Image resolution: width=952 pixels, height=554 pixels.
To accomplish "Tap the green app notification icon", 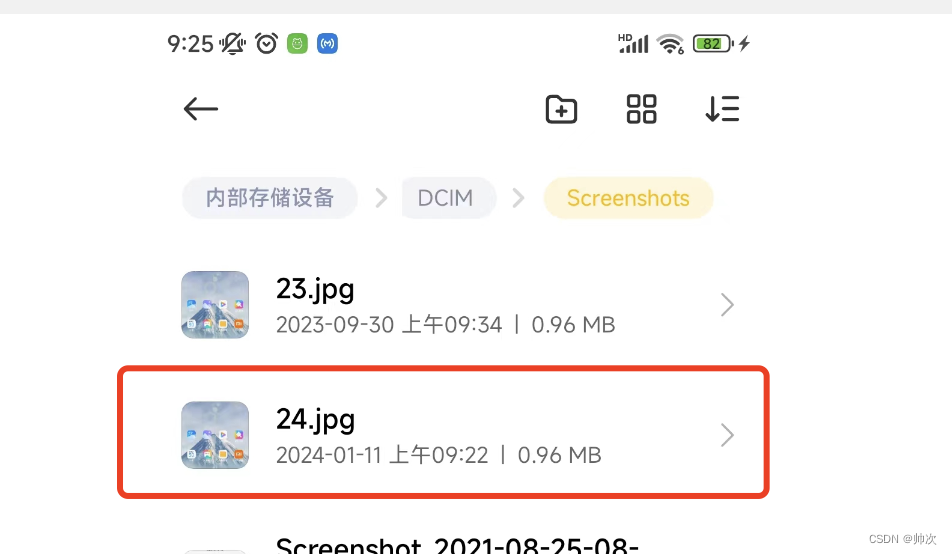I will [297, 44].
